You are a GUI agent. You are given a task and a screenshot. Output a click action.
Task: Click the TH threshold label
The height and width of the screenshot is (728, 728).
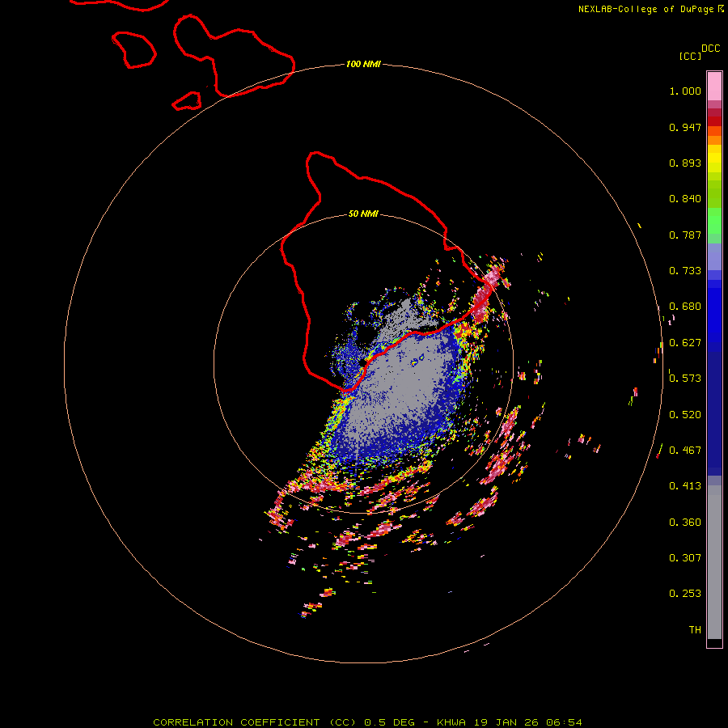click(695, 630)
